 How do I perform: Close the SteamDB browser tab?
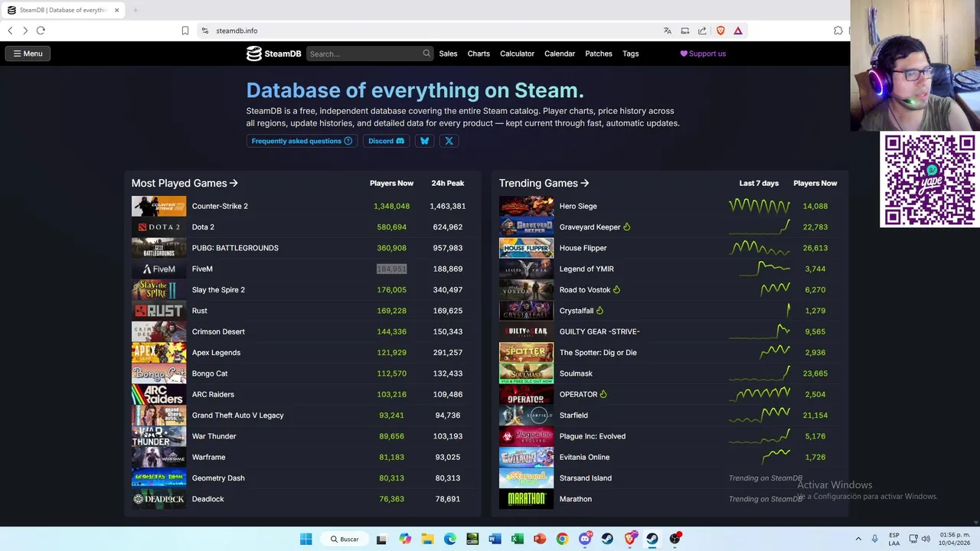[x=116, y=10]
